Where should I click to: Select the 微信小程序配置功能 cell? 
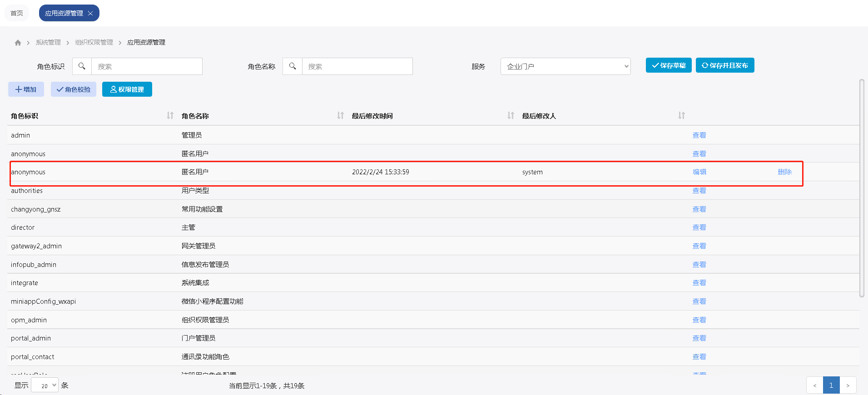(213, 301)
